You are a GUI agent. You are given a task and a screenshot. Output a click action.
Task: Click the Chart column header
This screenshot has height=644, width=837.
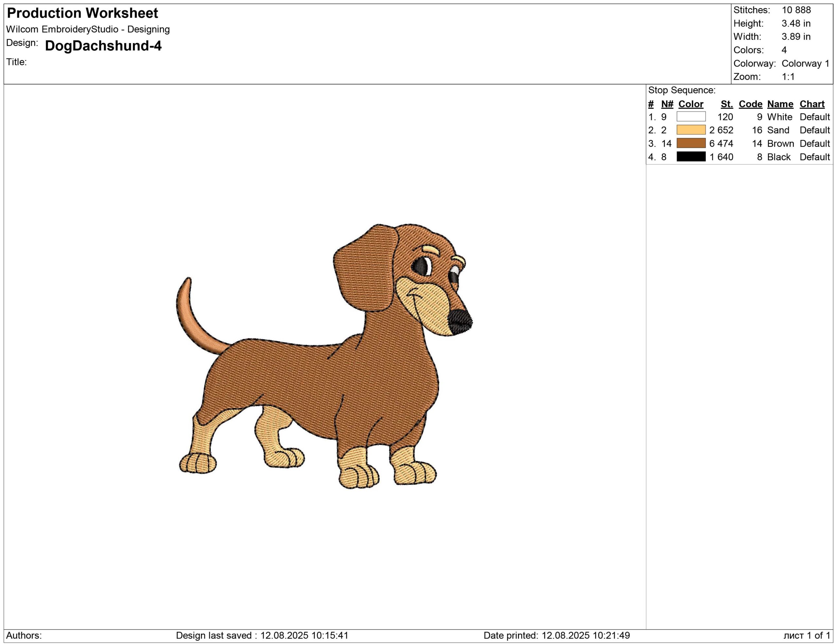[x=812, y=104]
